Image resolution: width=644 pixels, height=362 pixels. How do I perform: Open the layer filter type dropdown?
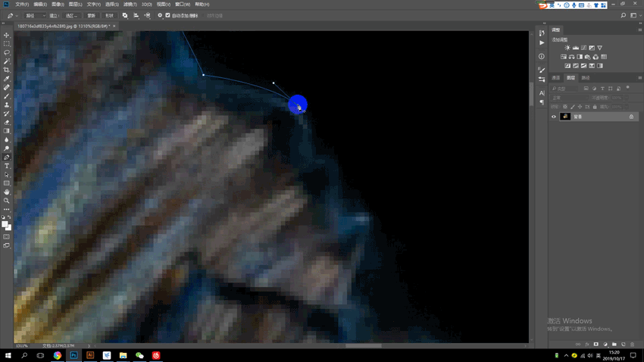pos(564,89)
